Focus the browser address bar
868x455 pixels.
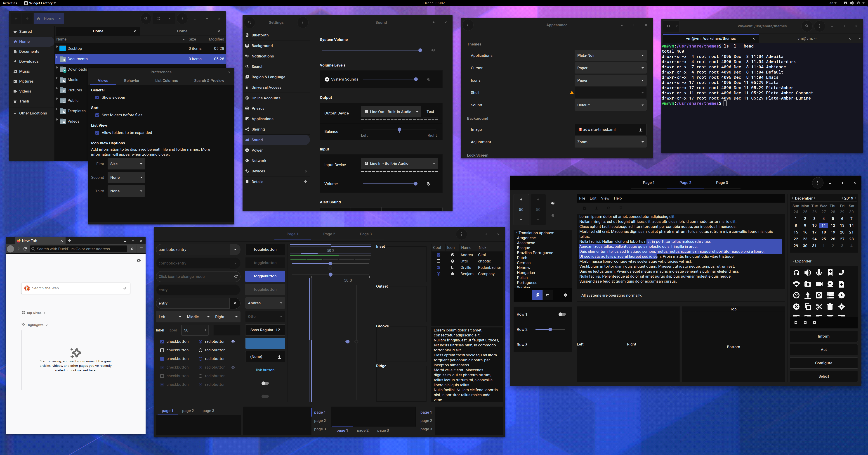pos(78,249)
